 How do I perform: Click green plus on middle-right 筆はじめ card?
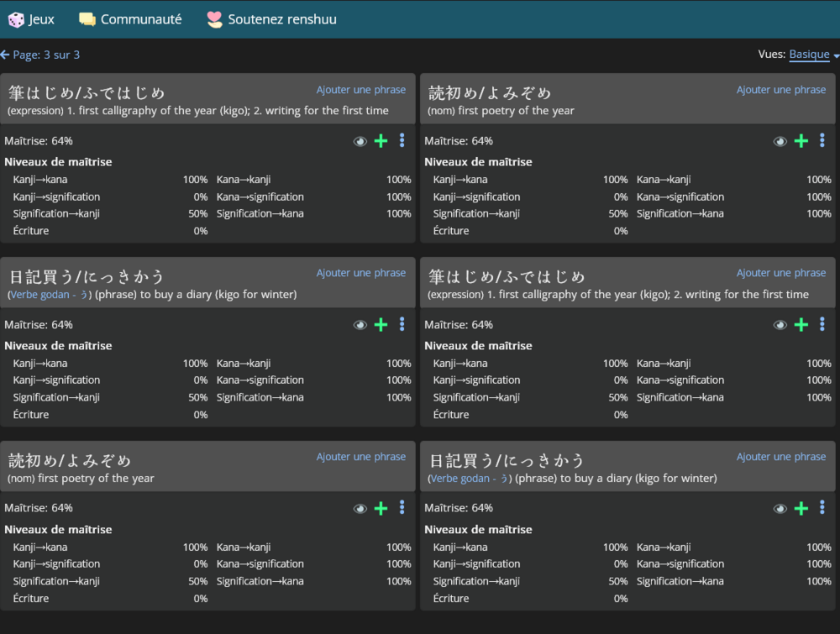(x=801, y=325)
